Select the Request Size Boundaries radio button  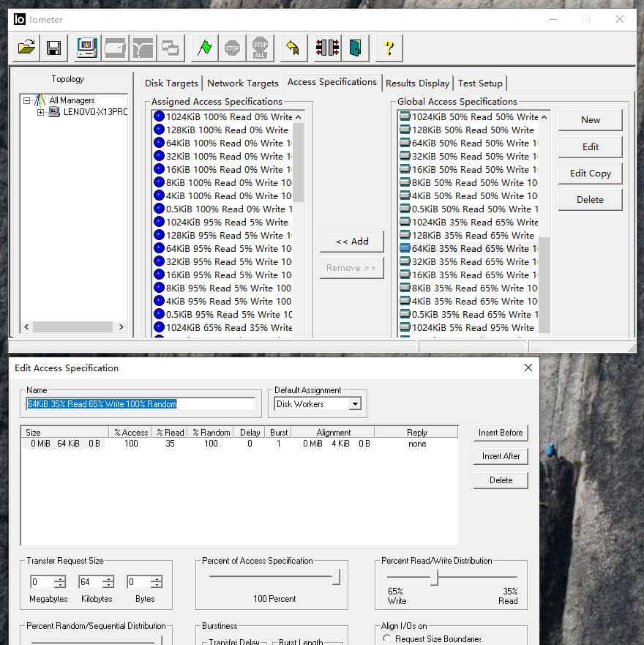coord(387,638)
